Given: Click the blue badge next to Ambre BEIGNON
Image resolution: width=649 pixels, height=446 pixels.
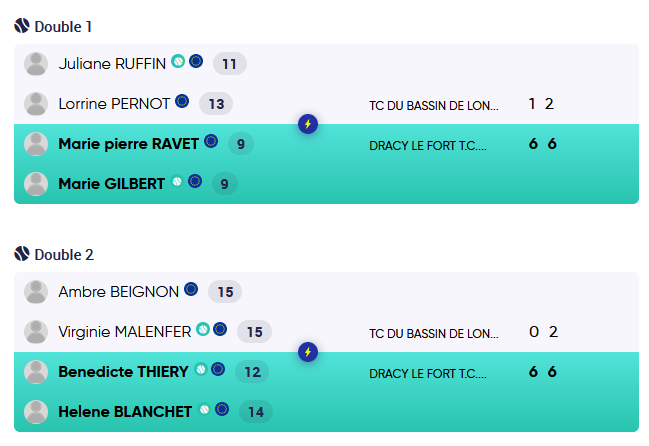Looking at the screenshot, I should [x=190, y=291].
